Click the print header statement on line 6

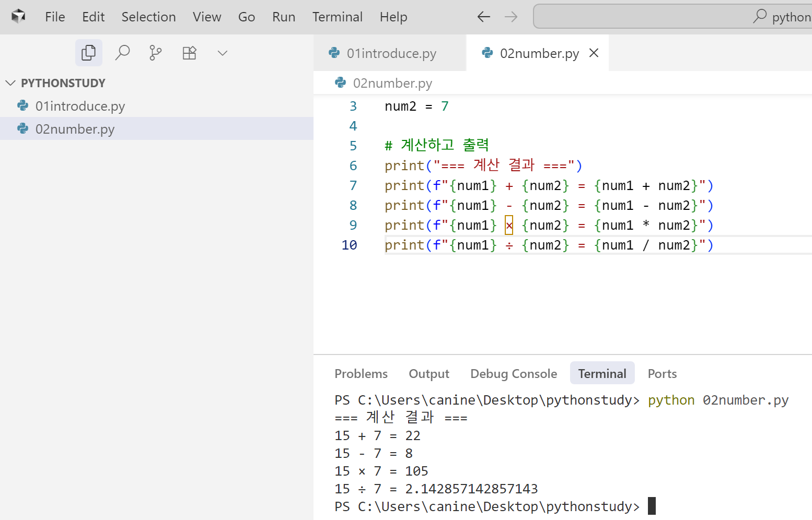point(483,166)
